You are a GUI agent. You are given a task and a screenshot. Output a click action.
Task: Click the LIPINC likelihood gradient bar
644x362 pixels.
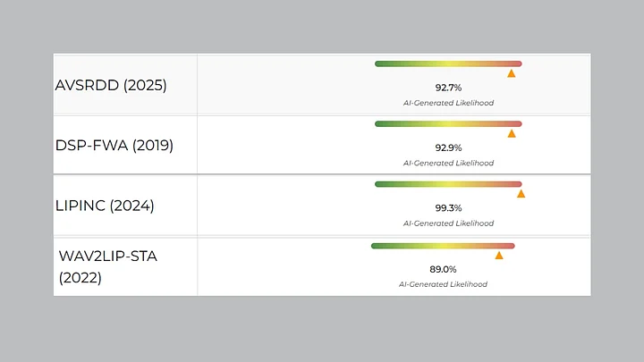click(447, 184)
